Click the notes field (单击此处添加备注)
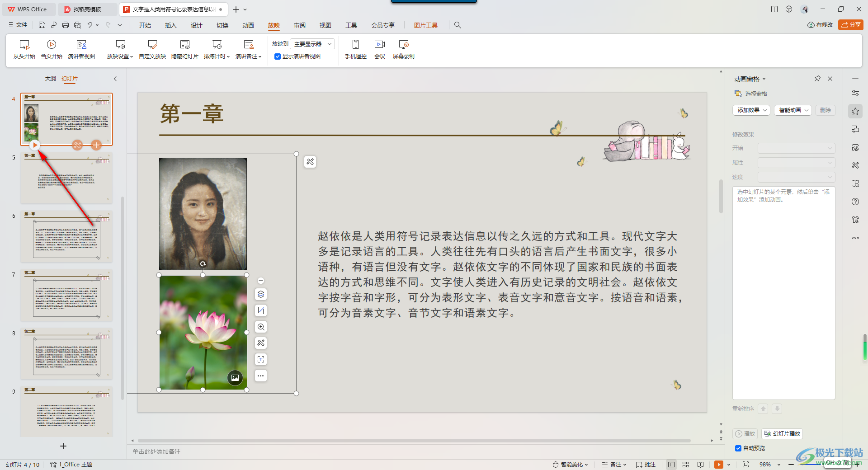This screenshot has width=868, height=470. pos(156,451)
